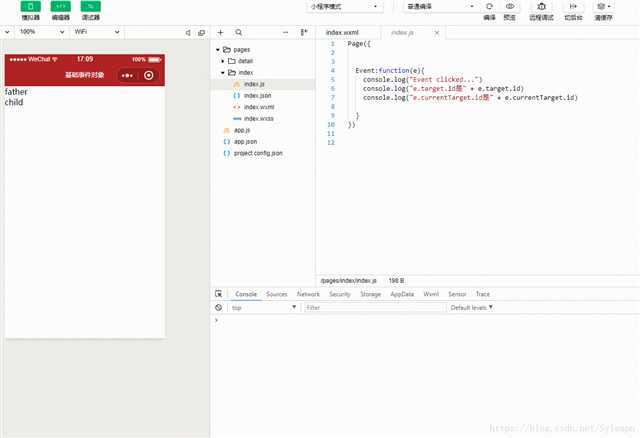Switch to the index.js editor tab
640x438 pixels.
click(x=402, y=33)
